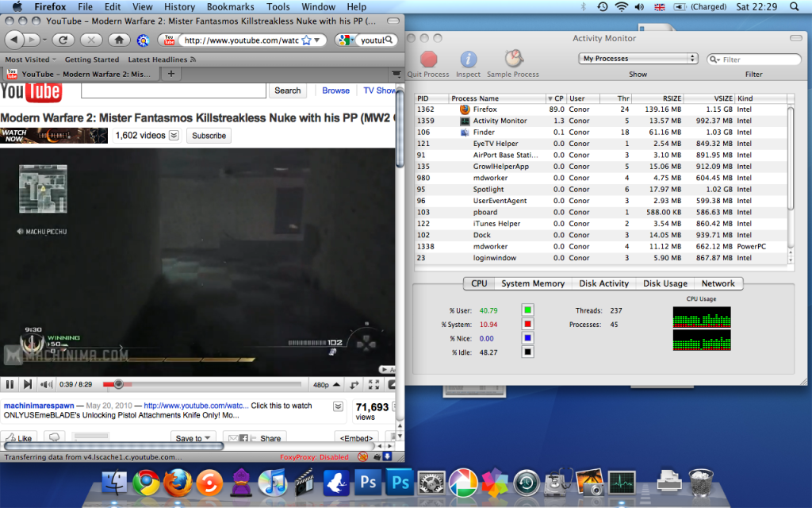This screenshot has width=812, height=508.
Task: Launch Picasa from the Dock
Action: [463, 482]
